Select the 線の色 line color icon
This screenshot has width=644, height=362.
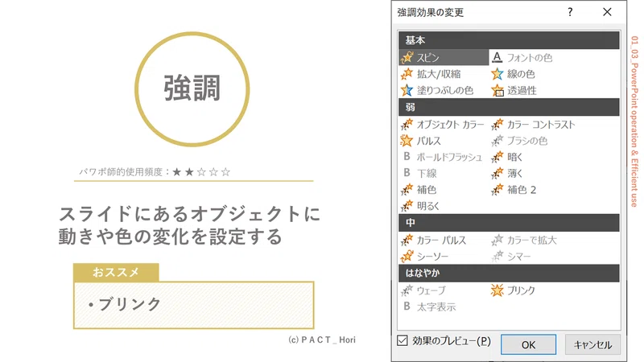pyautogui.click(x=497, y=74)
